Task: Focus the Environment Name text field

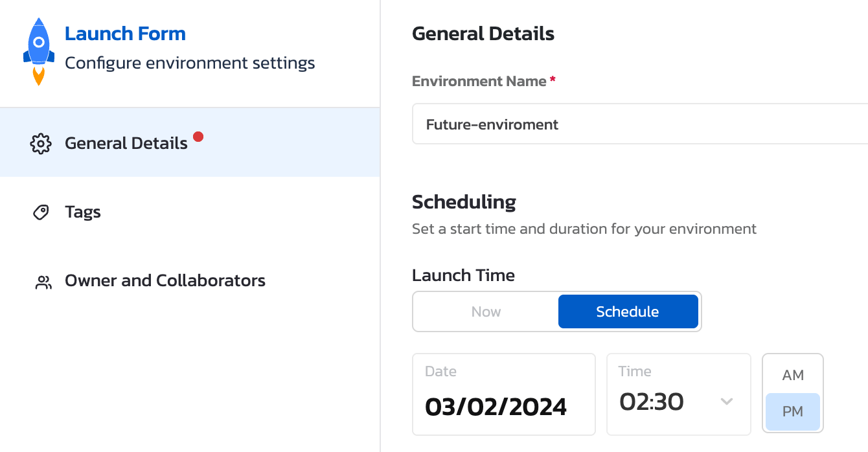Action: tap(638, 124)
